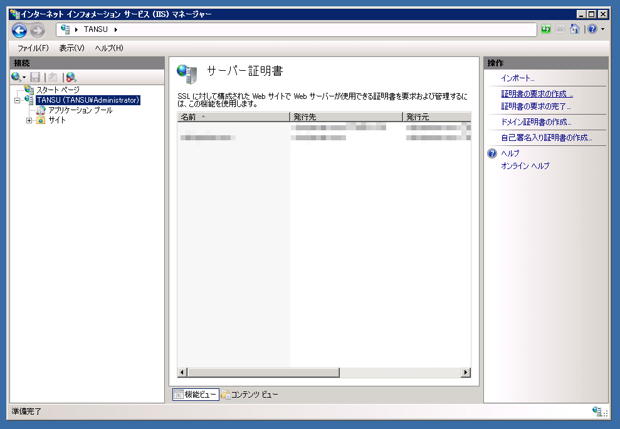Click the horizontal scrollbar thumb in certificate list
This screenshot has width=620, height=429.
[x=263, y=372]
